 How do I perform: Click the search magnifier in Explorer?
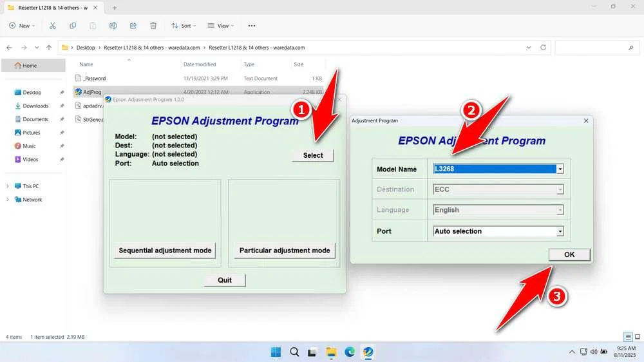pos(631,48)
